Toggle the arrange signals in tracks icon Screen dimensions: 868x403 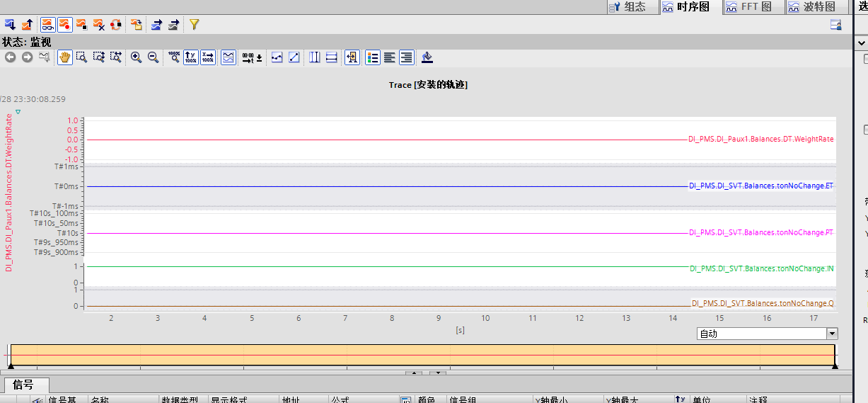point(228,57)
